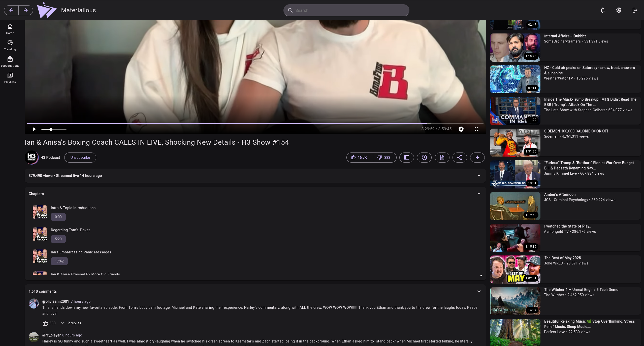Viewport: 644px width, 346px height.
Task: Go to Subscriptions in the sidebar
Action: pyautogui.click(x=10, y=62)
